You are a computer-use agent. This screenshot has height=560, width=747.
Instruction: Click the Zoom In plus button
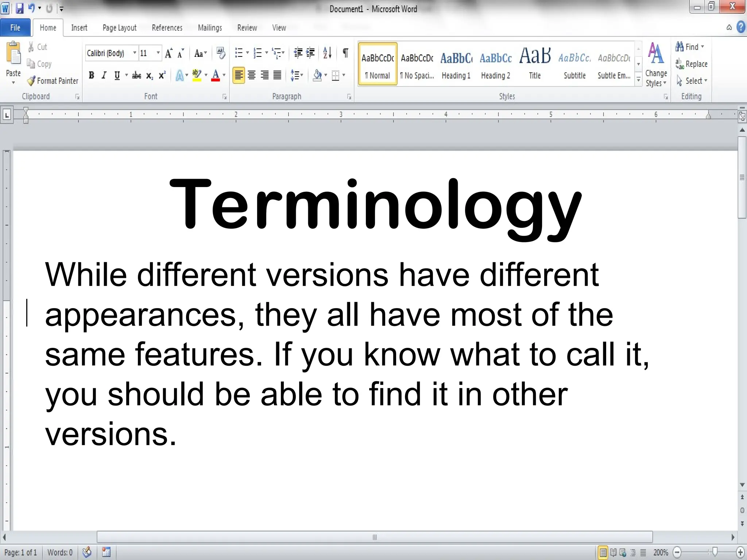740,552
